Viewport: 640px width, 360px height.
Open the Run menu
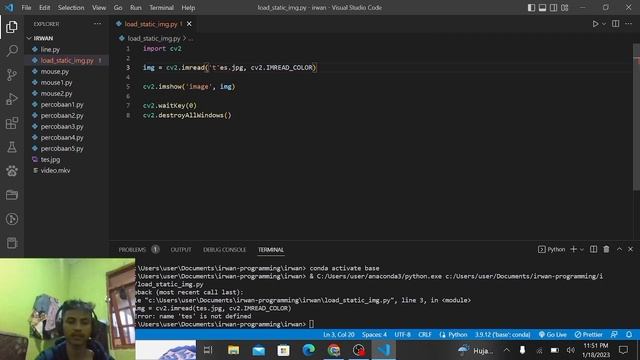(136, 7)
